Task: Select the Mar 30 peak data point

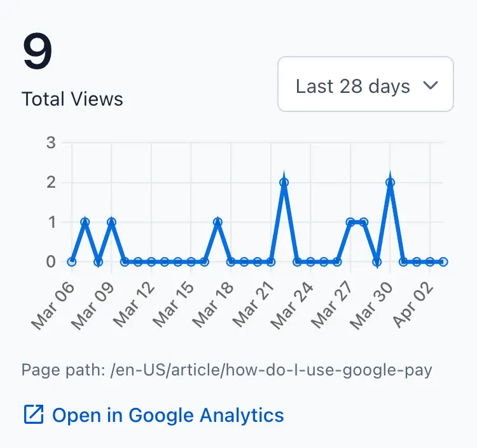Action: click(x=390, y=182)
